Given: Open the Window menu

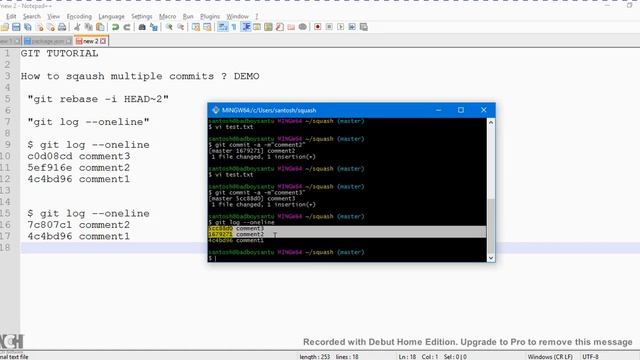Looking at the screenshot, I should coord(238,16).
